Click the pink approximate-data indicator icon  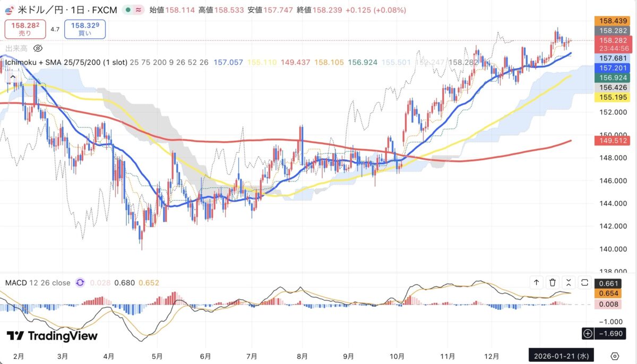point(138,10)
